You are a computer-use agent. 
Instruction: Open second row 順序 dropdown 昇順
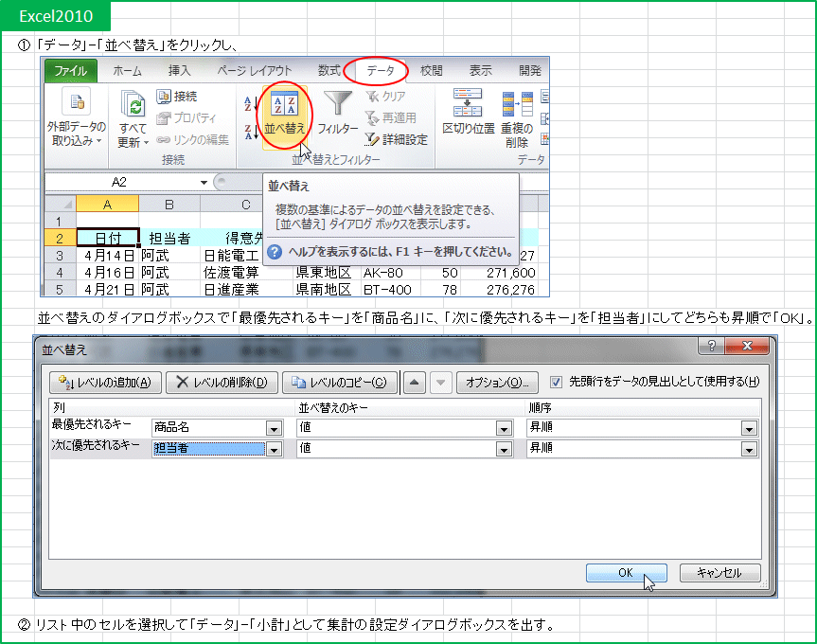[749, 449]
